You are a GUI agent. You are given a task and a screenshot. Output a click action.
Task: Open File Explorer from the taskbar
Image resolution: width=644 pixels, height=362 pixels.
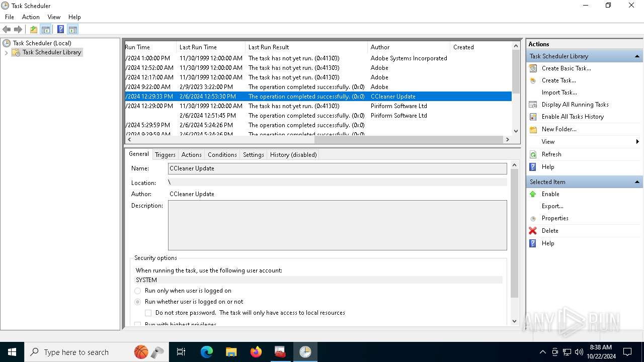tap(231, 352)
